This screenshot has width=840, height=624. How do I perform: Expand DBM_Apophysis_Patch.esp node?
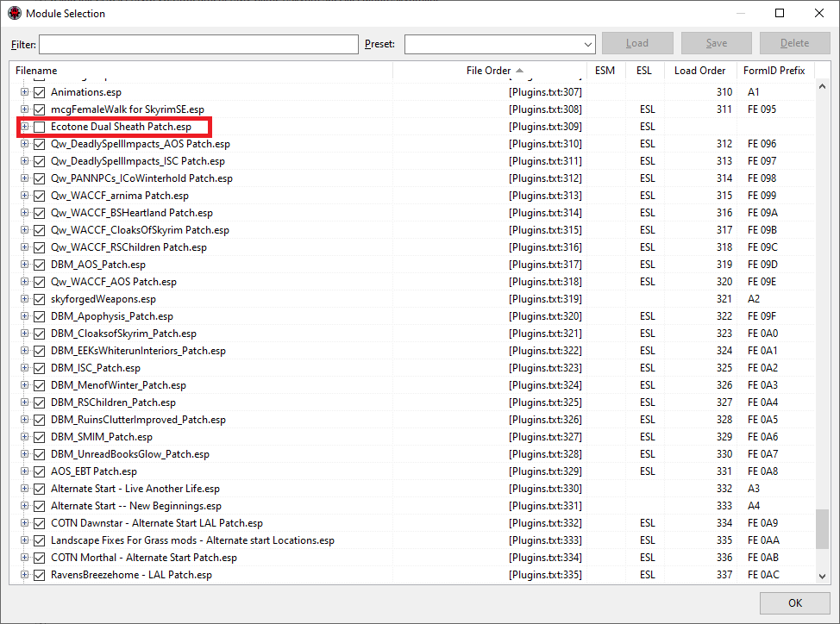[24, 316]
